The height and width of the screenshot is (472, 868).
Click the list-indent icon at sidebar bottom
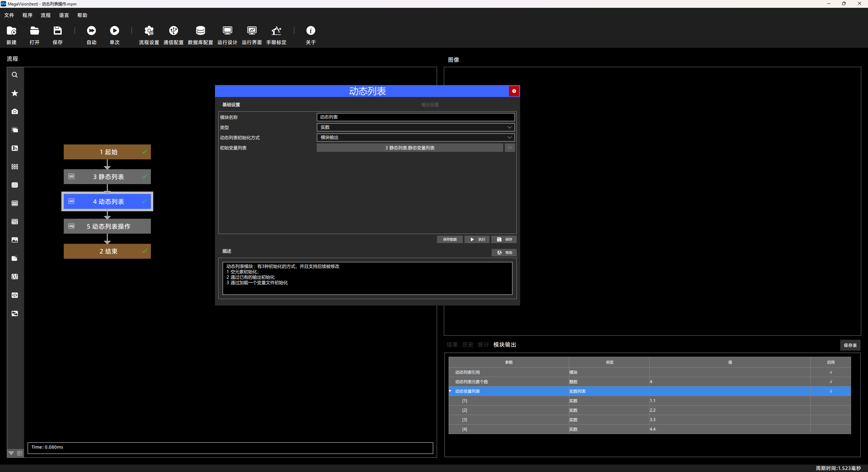pos(20,453)
